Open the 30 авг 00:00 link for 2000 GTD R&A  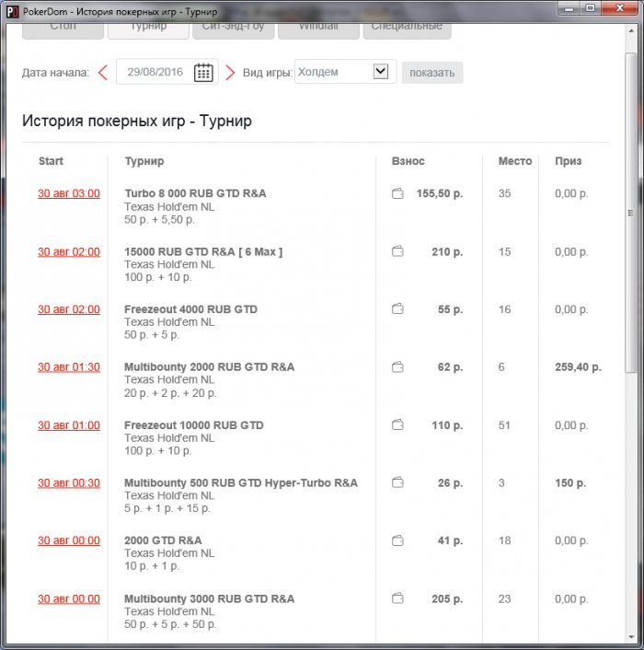pos(69,540)
